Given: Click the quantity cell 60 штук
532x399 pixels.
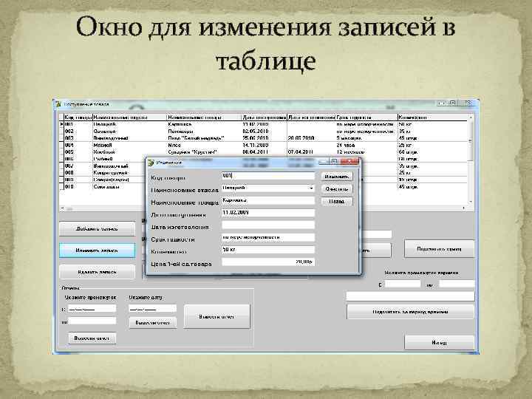Looking at the screenshot, I should coord(432,152).
